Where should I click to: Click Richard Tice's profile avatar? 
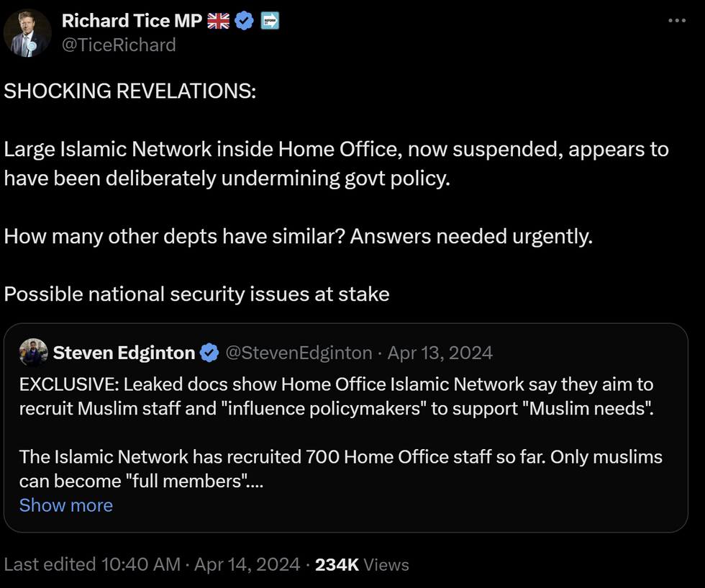(27, 33)
